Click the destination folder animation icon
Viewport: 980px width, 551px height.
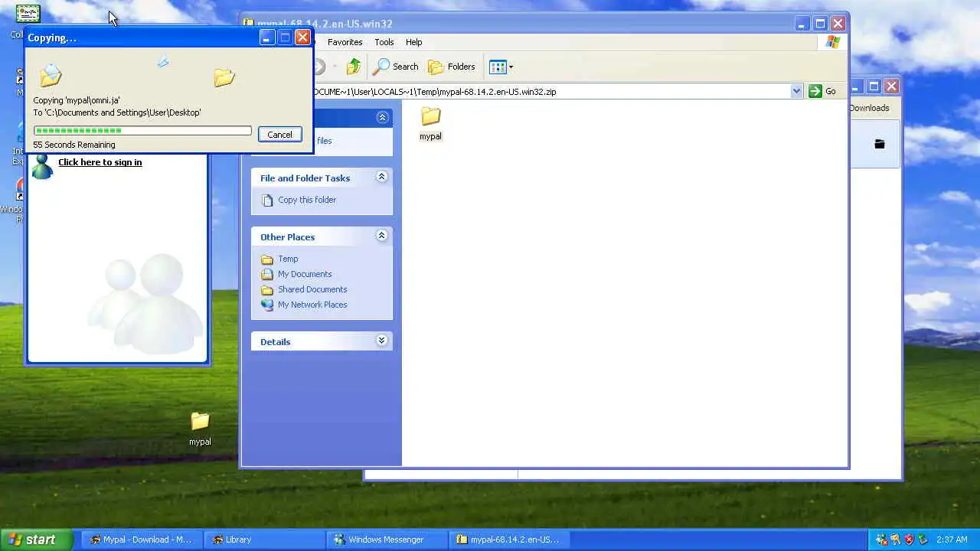click(x=224, y=77)
